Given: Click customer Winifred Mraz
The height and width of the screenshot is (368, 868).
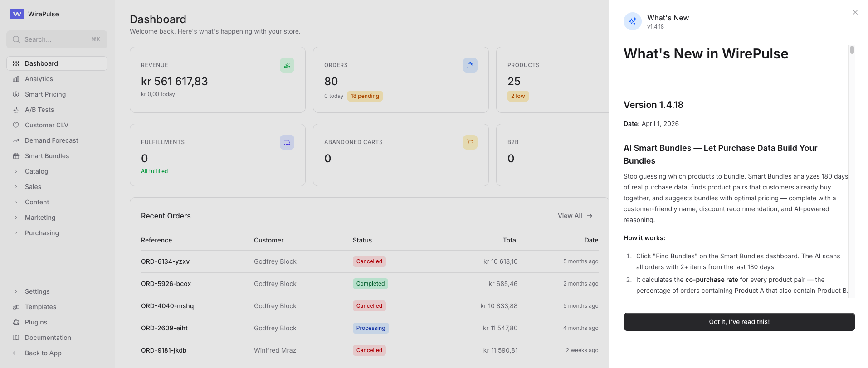Looking at the screenshot, I should pos(275,350).
